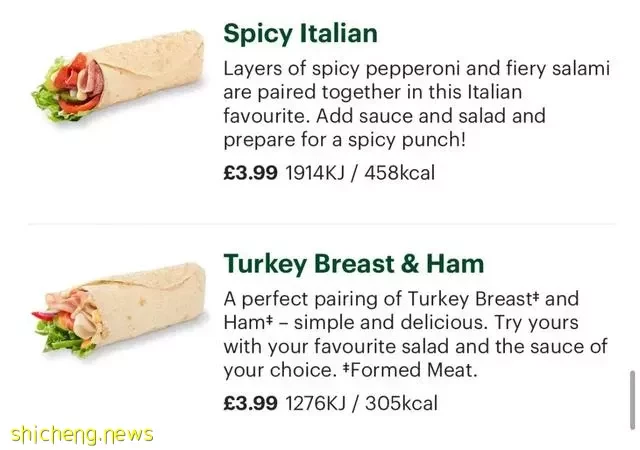Open the Turkey Breast & Ham wrap photo
This screenshot has width=640, height=450.
tap(119, 310)
